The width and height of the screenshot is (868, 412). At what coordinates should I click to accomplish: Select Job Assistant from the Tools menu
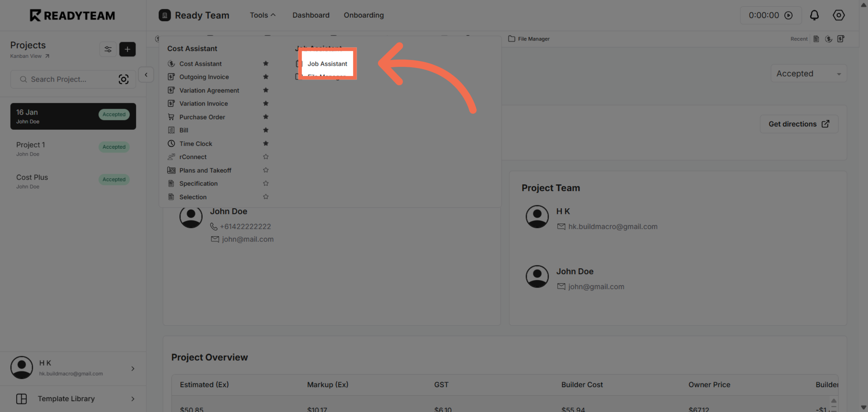(x=327, y=64)
